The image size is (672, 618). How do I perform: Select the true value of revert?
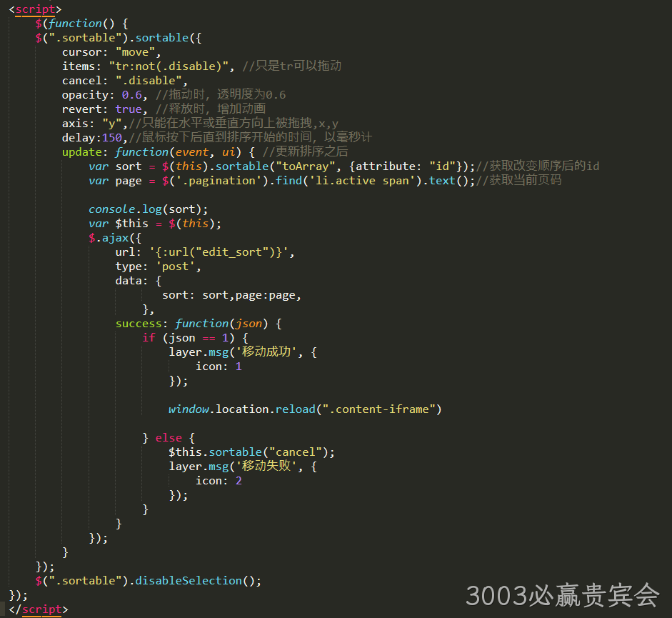[128, 109]
